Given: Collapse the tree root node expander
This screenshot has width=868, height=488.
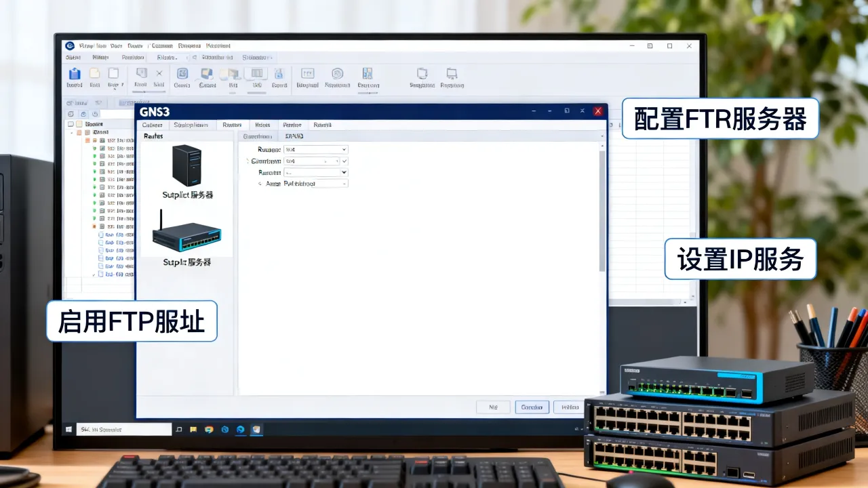Looking at the screenshot, I should click(x=71, y=133).
